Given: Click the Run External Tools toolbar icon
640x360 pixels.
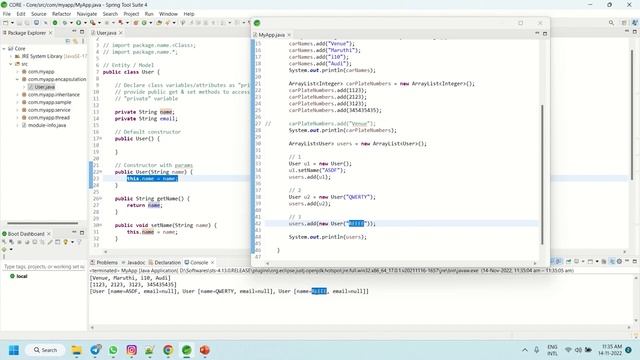Looking at the screenshot, I should [x=93, y=23].
